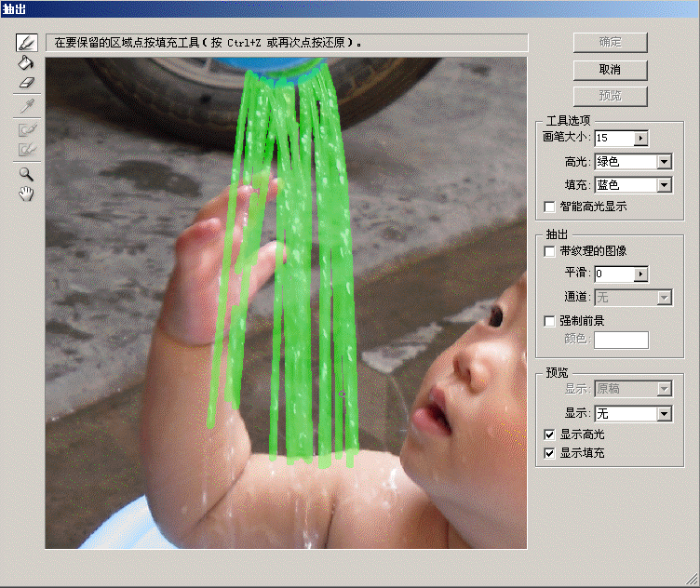
Task: Uncheck the 显示高光 checkbox
Action: [x=549, y=434]
